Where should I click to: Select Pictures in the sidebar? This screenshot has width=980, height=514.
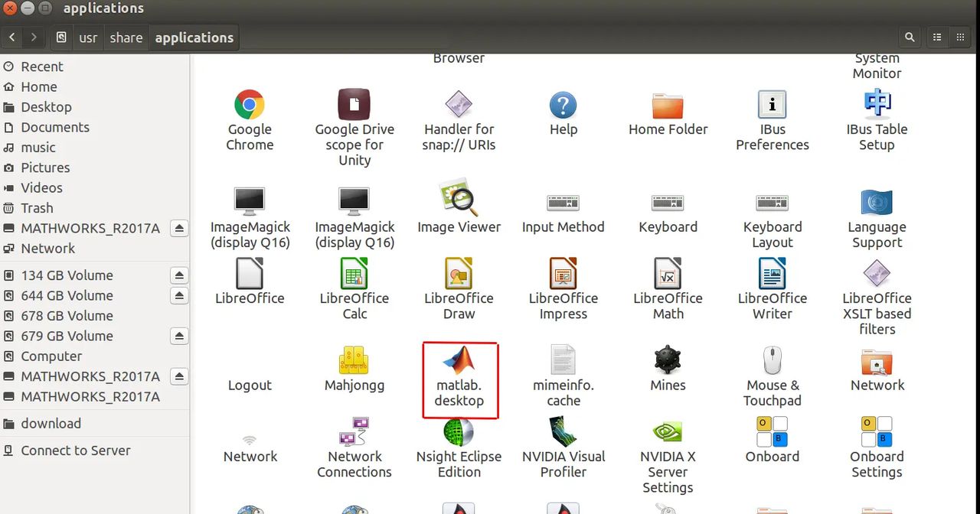click(x=45, y=168)
